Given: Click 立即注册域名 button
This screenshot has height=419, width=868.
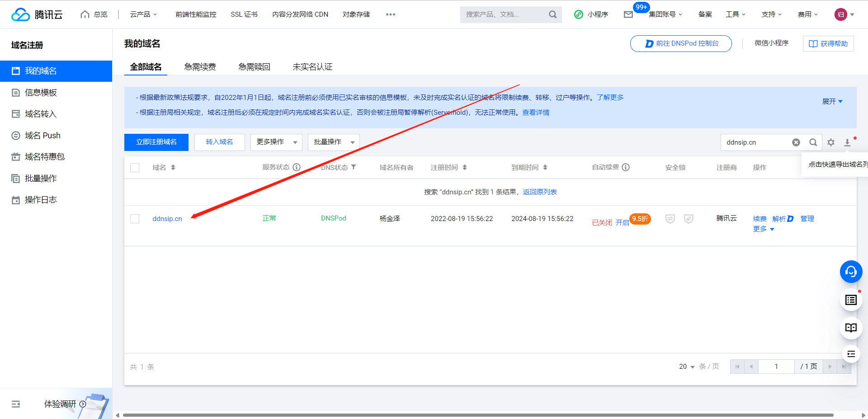Looking at the screenshot, I should (x=156, y=142).
